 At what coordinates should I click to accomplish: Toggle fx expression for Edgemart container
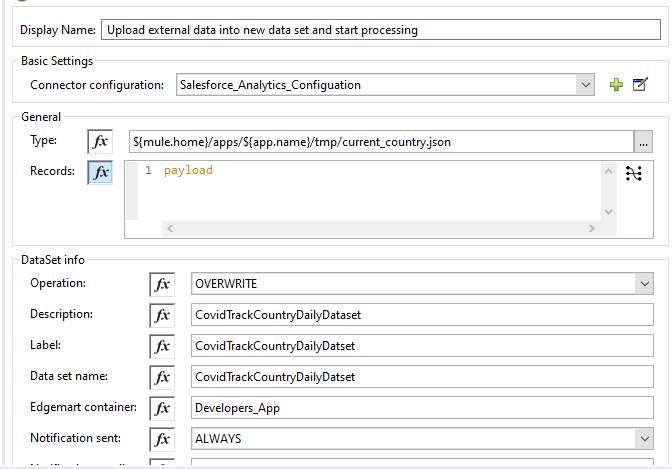click(162, 408)
